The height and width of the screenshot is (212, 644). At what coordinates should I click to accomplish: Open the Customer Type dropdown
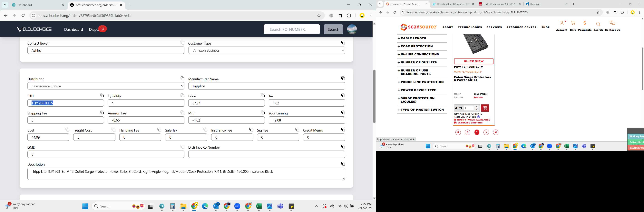[267, 50]
